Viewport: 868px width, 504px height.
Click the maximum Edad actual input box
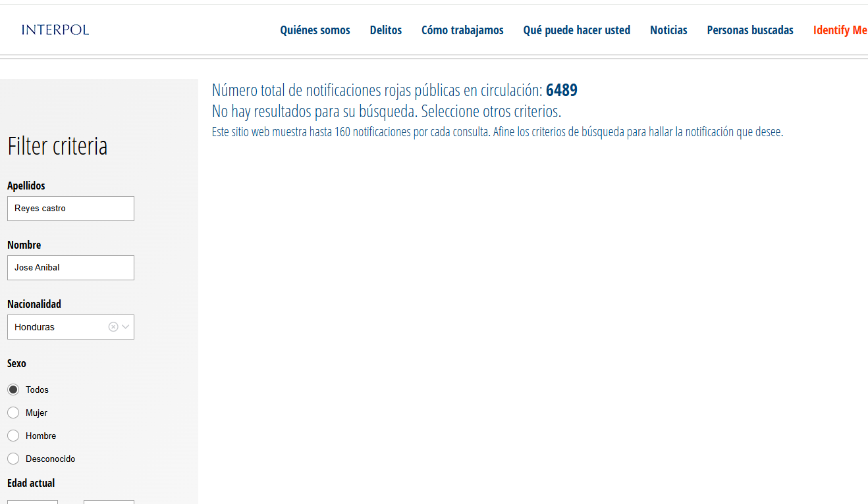coord(109,501)
